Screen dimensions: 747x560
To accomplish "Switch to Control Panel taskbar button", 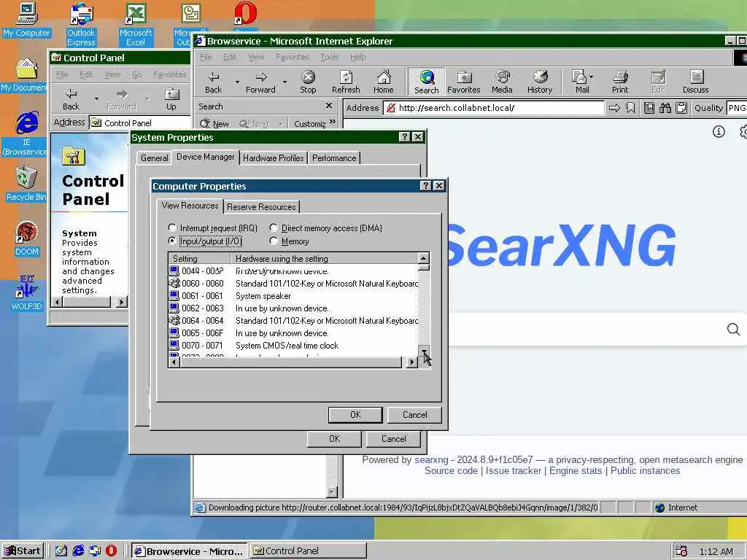I will (308, 551).
